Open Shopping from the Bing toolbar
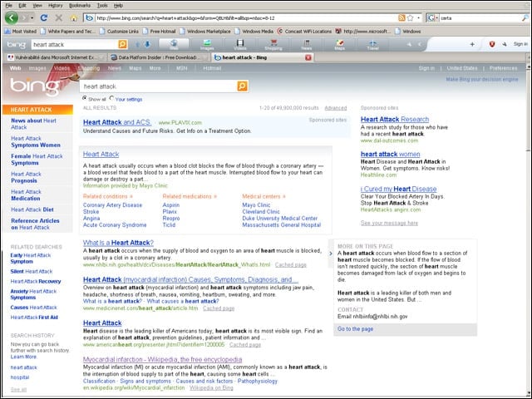Viewport: 532px width, 399px height. pyautogui.click(x=273, y=44)
